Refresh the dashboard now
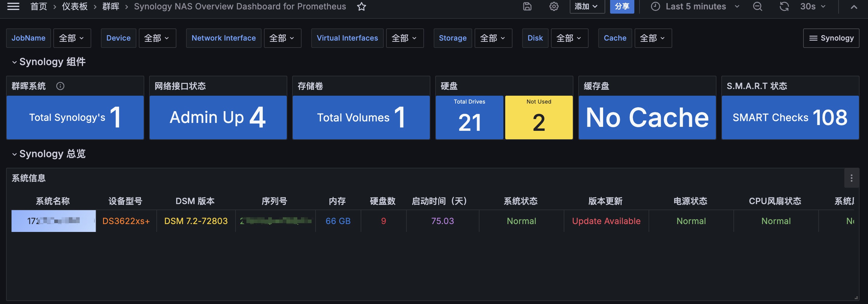 point(784,6)
